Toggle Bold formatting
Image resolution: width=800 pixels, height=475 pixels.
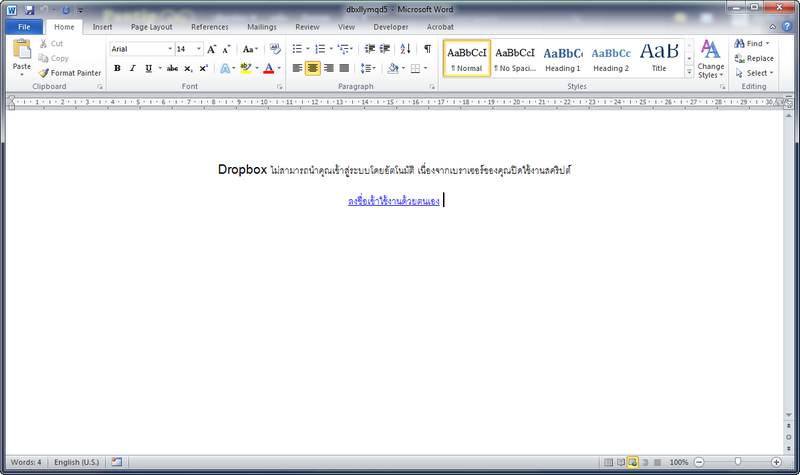click(x=117, y=68)
